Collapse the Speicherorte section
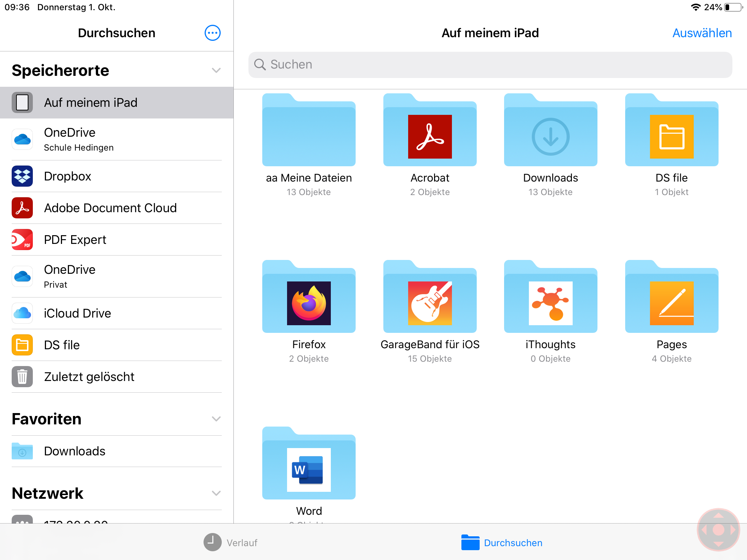Screen dimensions: 747x560 pos(216,70)
